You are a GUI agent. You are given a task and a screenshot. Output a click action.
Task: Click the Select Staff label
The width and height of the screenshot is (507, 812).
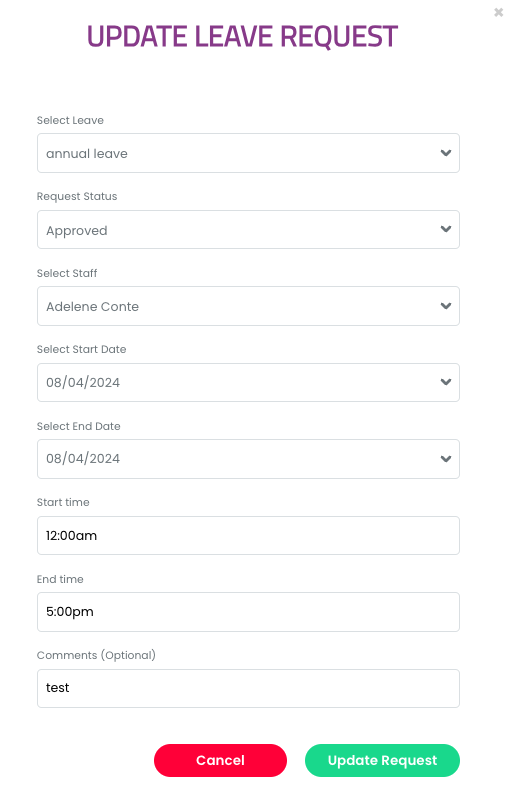pyautogui.click(x=67, y=273)
